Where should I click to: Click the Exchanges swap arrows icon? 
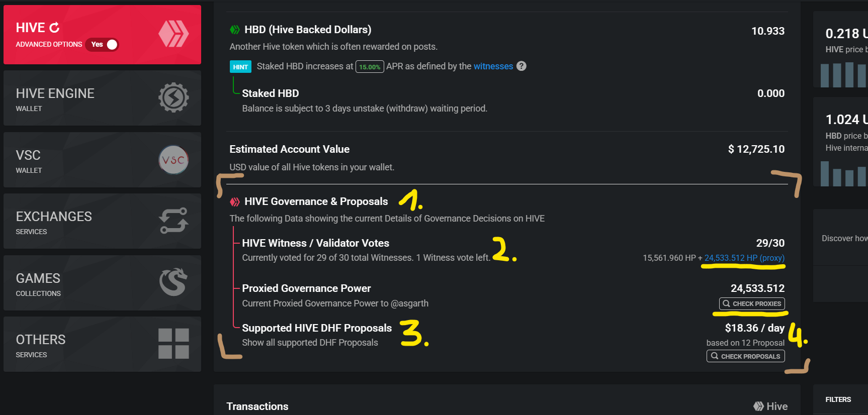tap(173, 221)
